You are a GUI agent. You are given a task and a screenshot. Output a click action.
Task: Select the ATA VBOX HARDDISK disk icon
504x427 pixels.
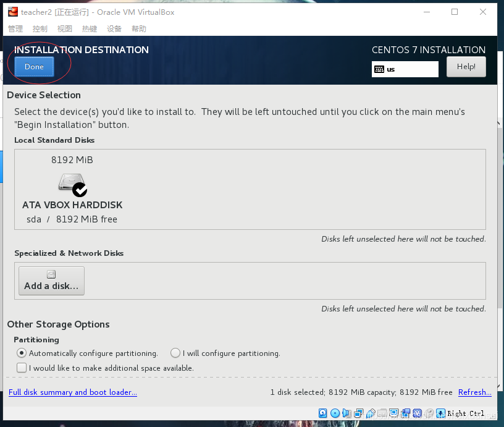pos(73,185)
